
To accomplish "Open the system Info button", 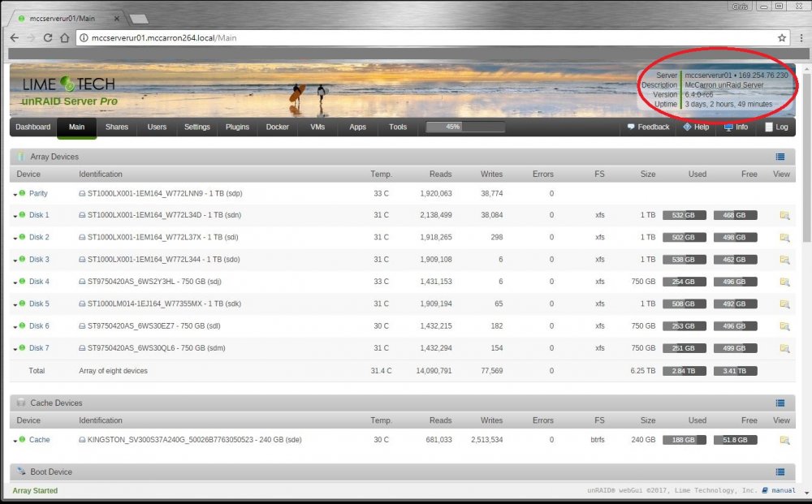I will (x=736, y=127).
